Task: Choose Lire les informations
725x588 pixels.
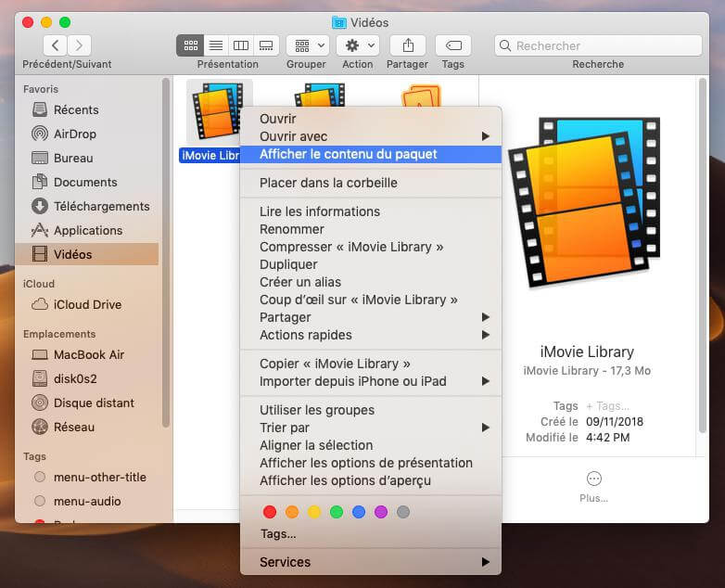Action: pyautogui.click(x=370, y=211)
